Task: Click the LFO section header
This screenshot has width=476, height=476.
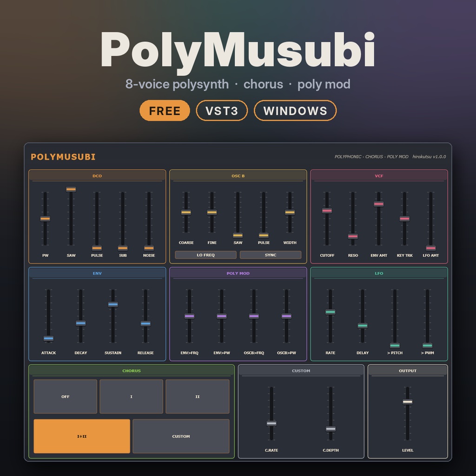Action: pos(379,273)
